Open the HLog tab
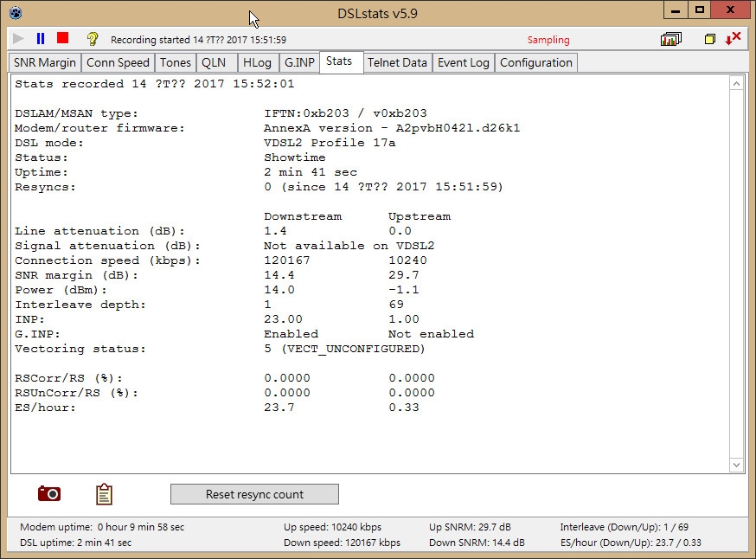 [257, 62]
